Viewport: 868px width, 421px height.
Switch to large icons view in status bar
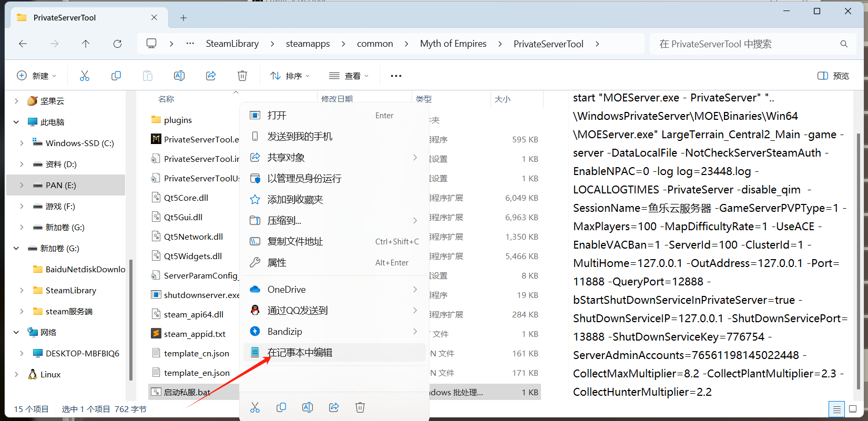coord(853,409)
